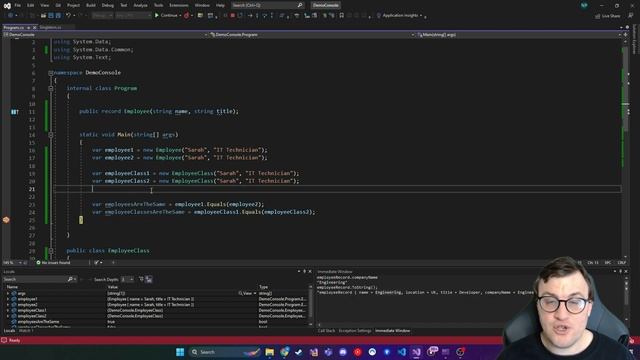This screenshot has height=360, width=640.
Task: Click the Windows taskbar Search box
Action: point(225,352)
